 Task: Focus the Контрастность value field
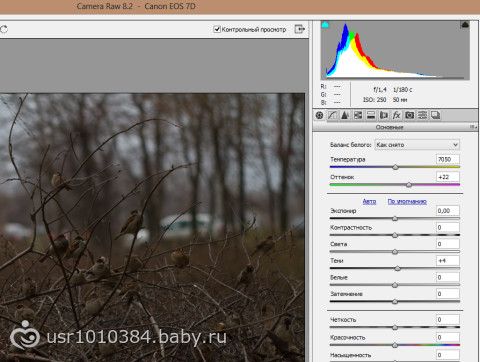click(x=448, y=227)
